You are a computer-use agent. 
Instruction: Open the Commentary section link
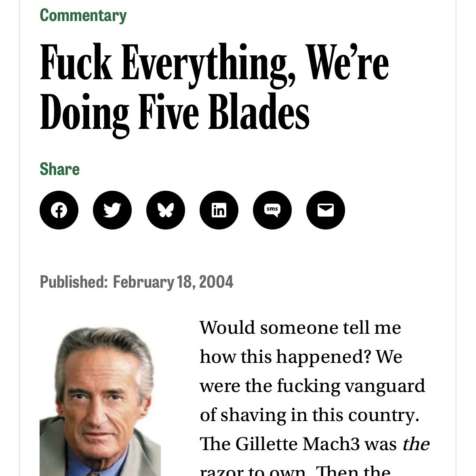pyautogui.click(x=83, y=15)
